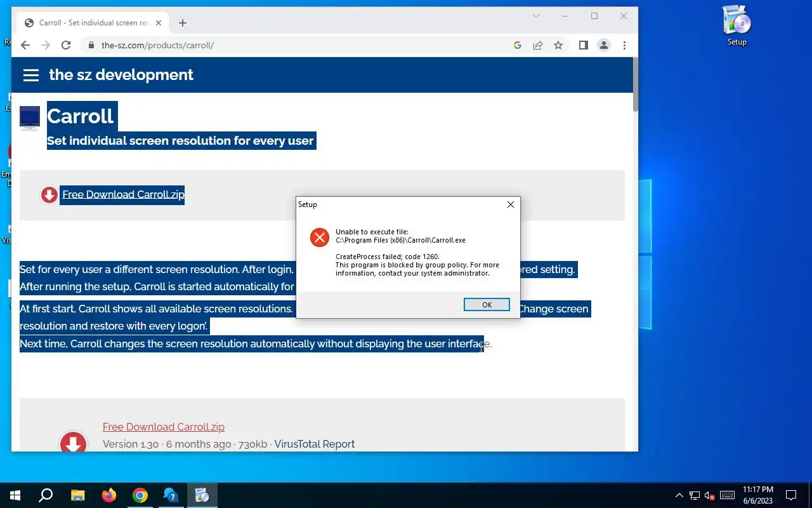
Task: Close the Carroll browser tab
Action: coord(159,23)
